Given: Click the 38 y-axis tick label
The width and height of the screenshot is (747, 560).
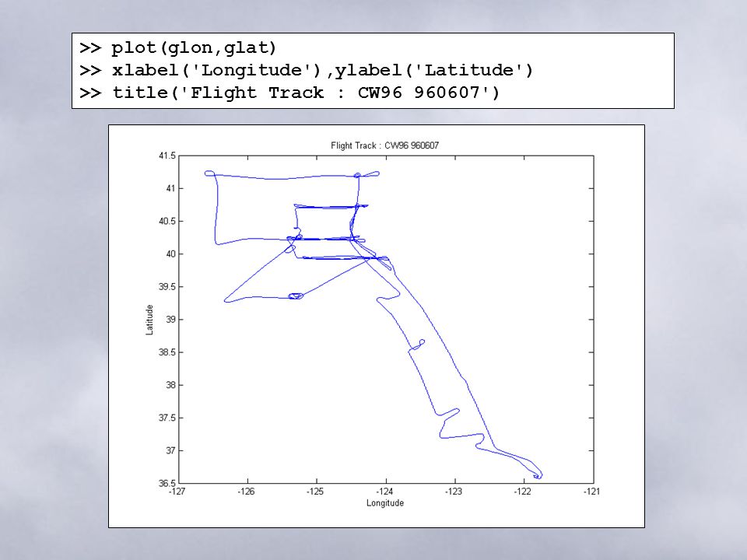Looking at the screenshot, I should (170, 385).
